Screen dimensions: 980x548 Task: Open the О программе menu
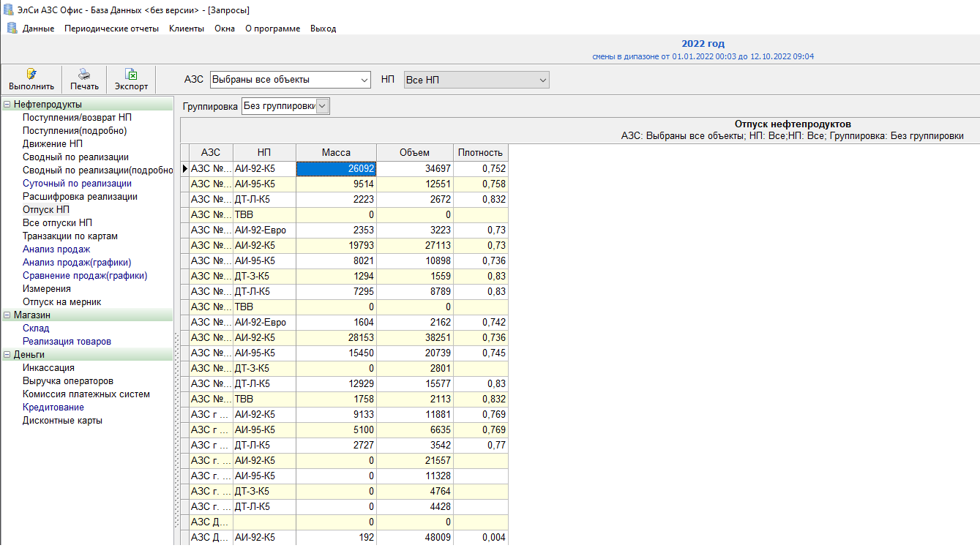click(272, 29)
